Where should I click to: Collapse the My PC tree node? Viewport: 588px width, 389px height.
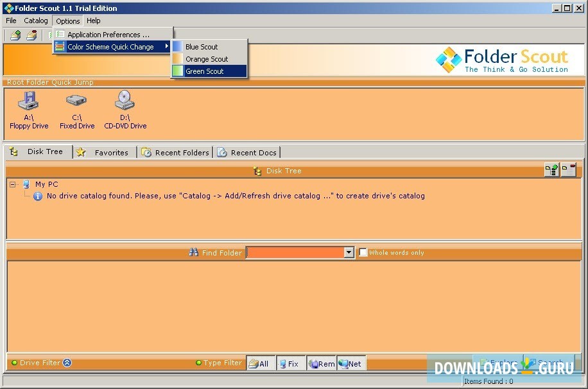click(x=13, y=184)
